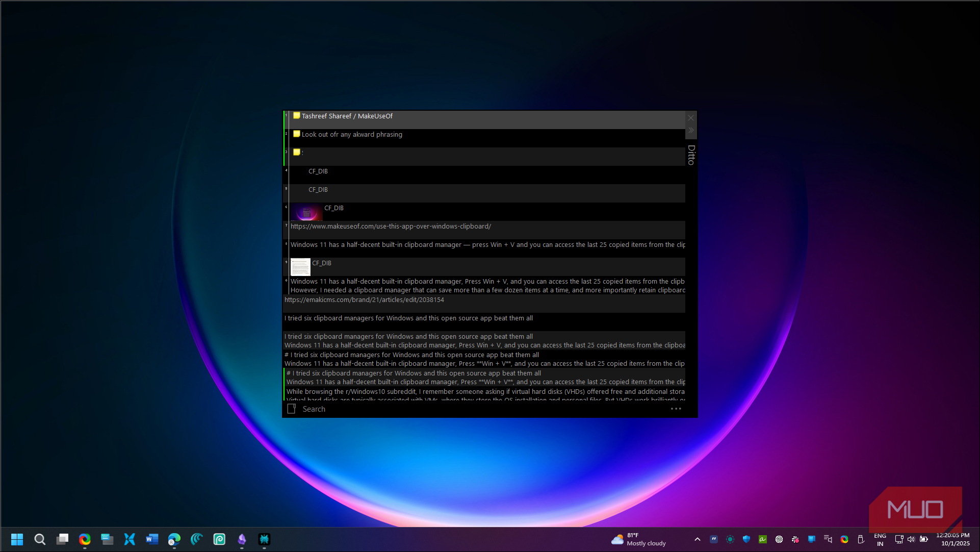Select the makeuseof.com URL clip
This screenshot has width=980, height=552.
(391, 227)
